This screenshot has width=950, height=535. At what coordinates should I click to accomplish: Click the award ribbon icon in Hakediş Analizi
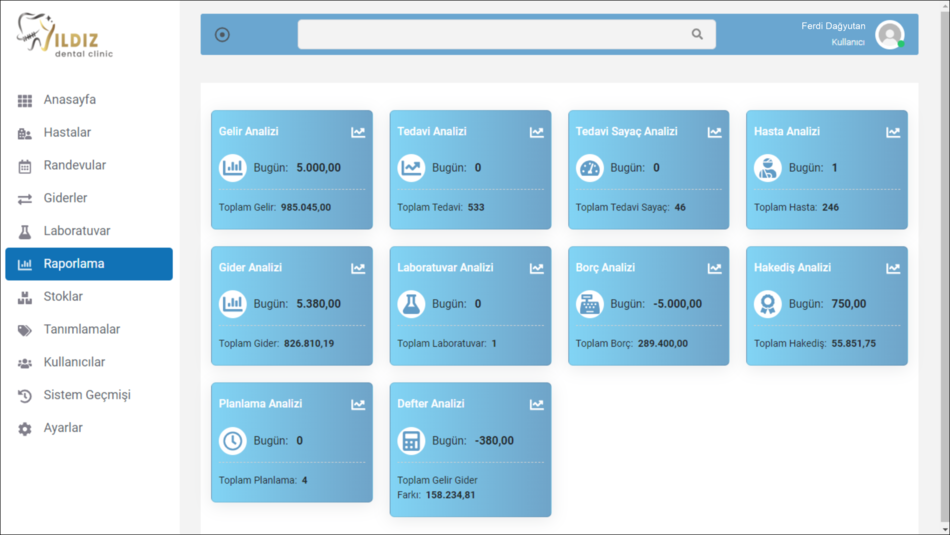point(768,304)
